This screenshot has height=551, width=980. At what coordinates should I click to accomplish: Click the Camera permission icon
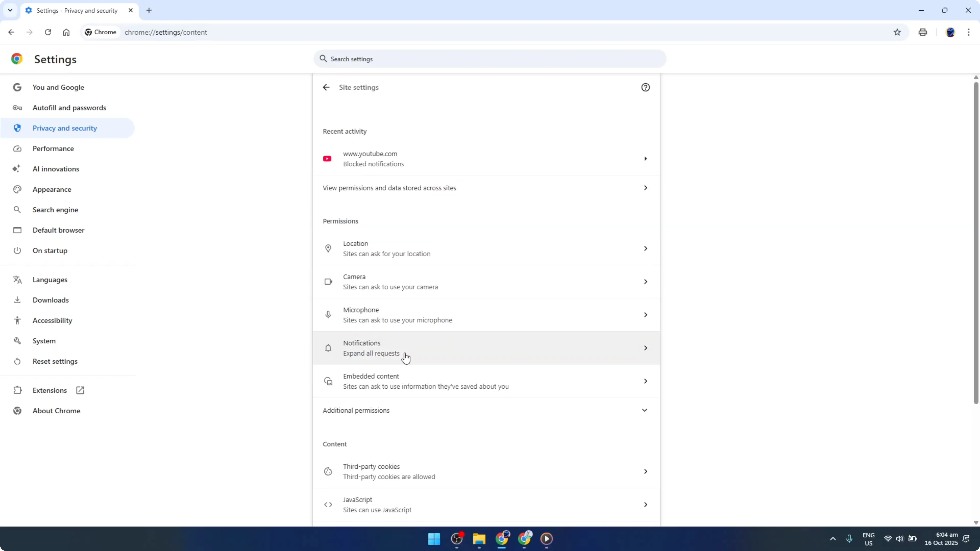(x=328, y=281)
